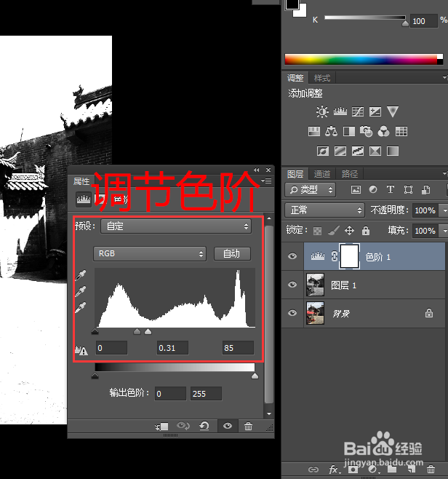Add a Color Balance adjustment (scales icon)

[331, 132]
